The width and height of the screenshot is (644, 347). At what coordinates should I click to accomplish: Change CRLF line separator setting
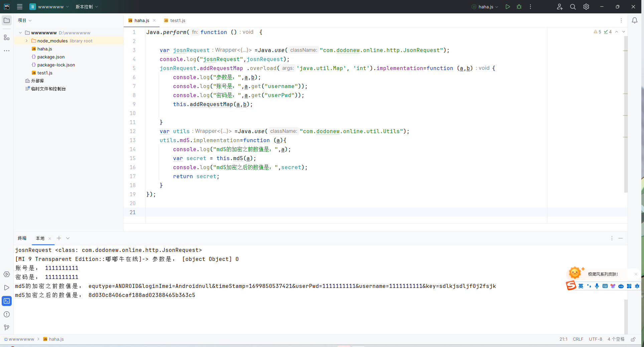(578, 339)
